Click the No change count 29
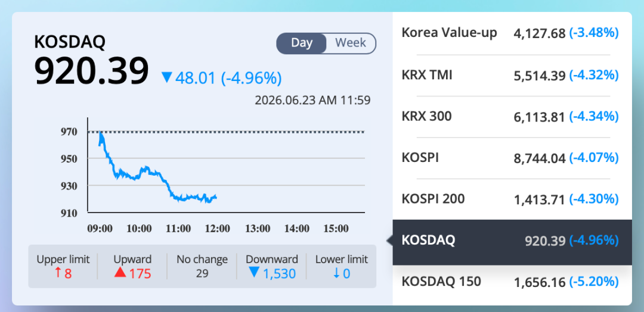The width and height of the screenshot is (644, 312). 202,273
